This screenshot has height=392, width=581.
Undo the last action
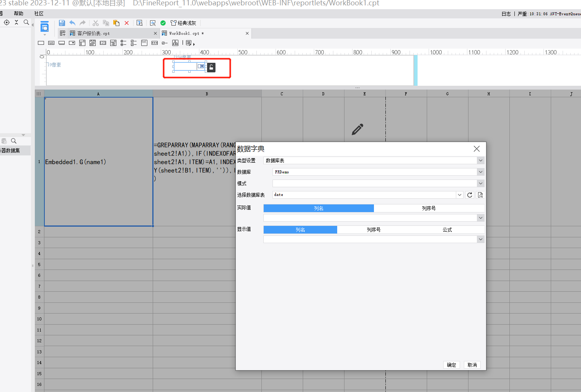coord(72,23)
